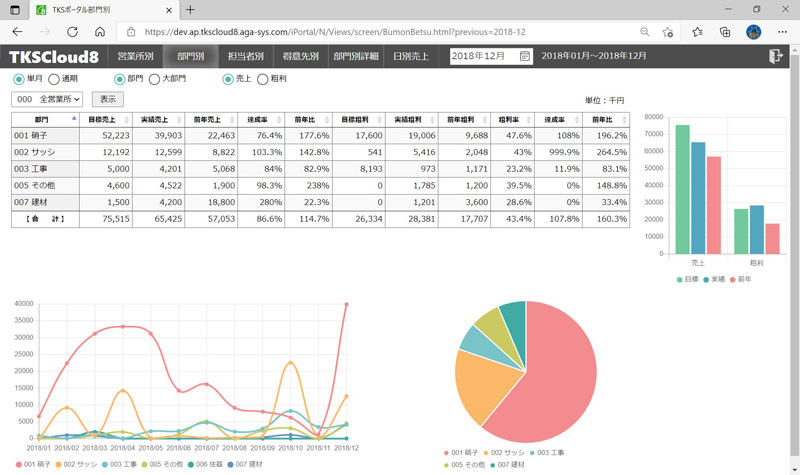Select the 通期 radio button
This screenshot has height=475, width=800.
(x=54, y=79)
